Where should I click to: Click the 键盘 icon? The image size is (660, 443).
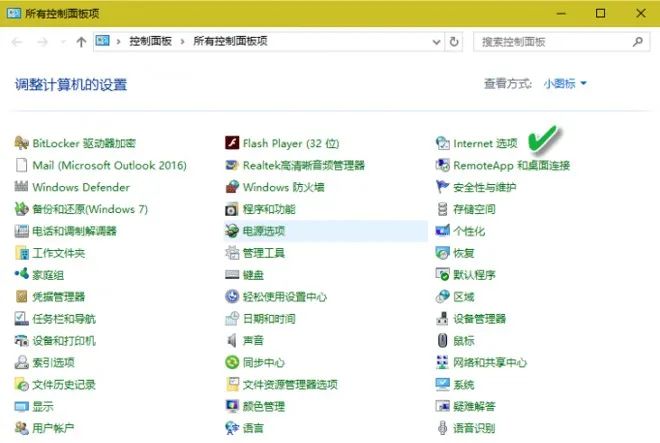click(x=232, y=275)
